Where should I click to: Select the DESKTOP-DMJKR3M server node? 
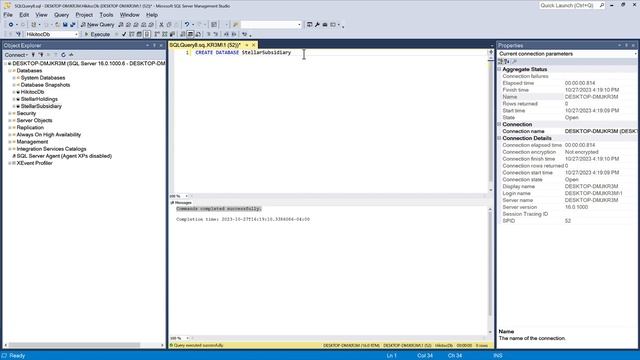pos(89,63)
